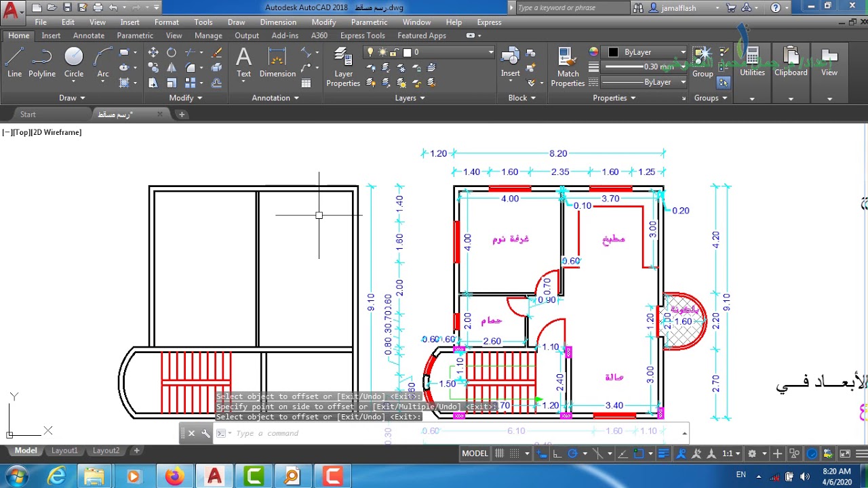Image resolution: width=868 pixels, height=488 pixels.
Task: Open the Format menu
Action: tap(167, 22)
